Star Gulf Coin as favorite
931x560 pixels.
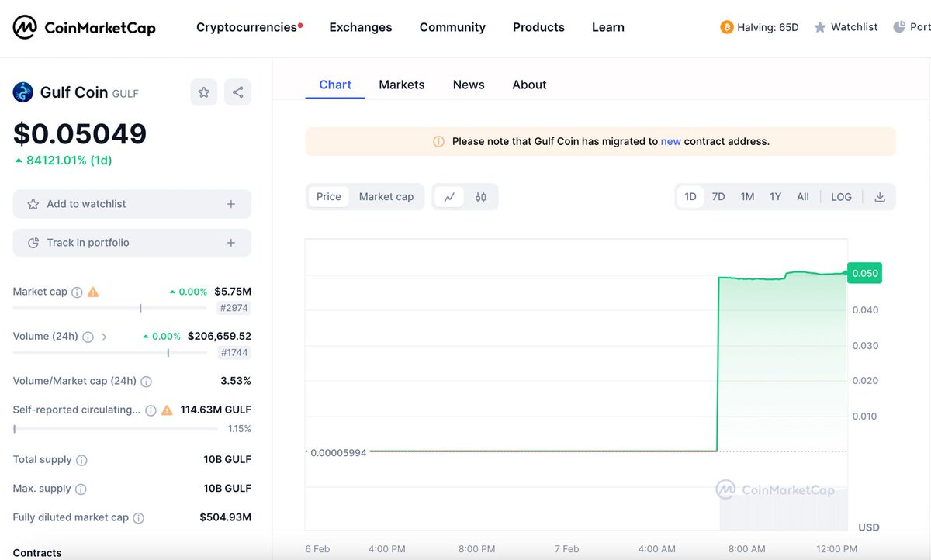click(x=204, y=92)
